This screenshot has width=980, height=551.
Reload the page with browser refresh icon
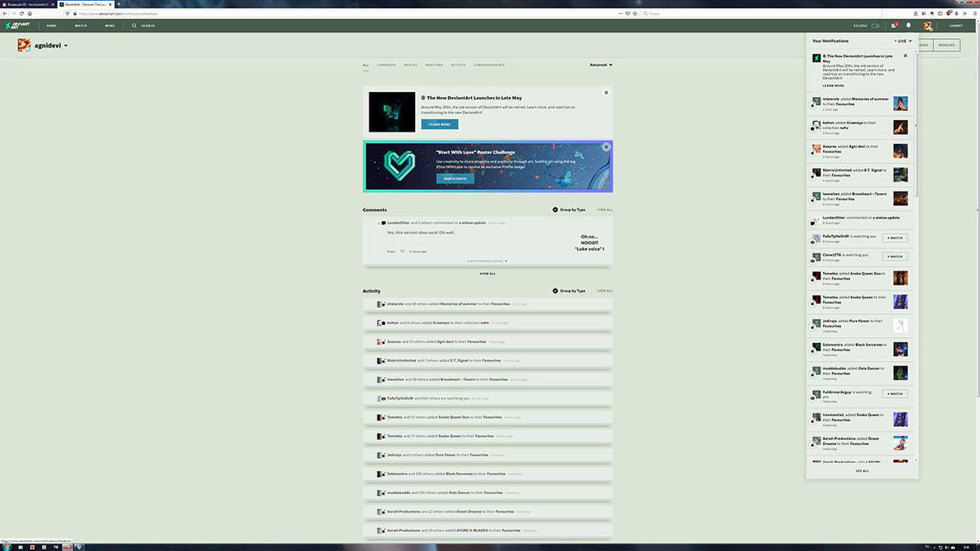pos(21,13)
